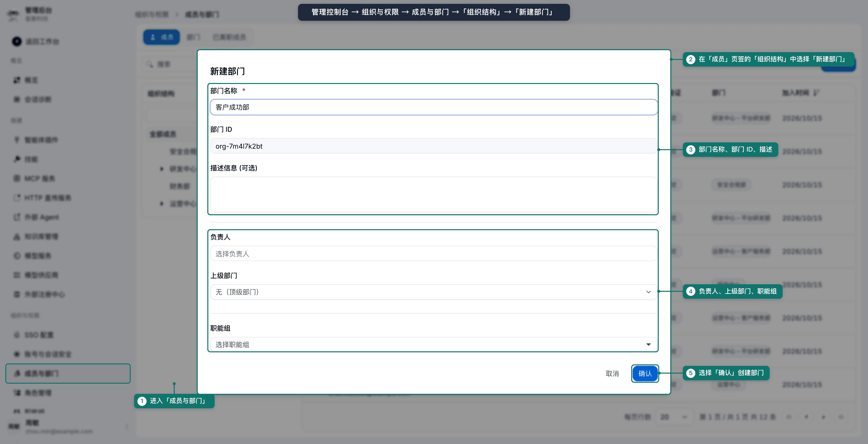Click the 成员与部门 sidebar icon
Screen dimensions: 868x444
(17, 373)
